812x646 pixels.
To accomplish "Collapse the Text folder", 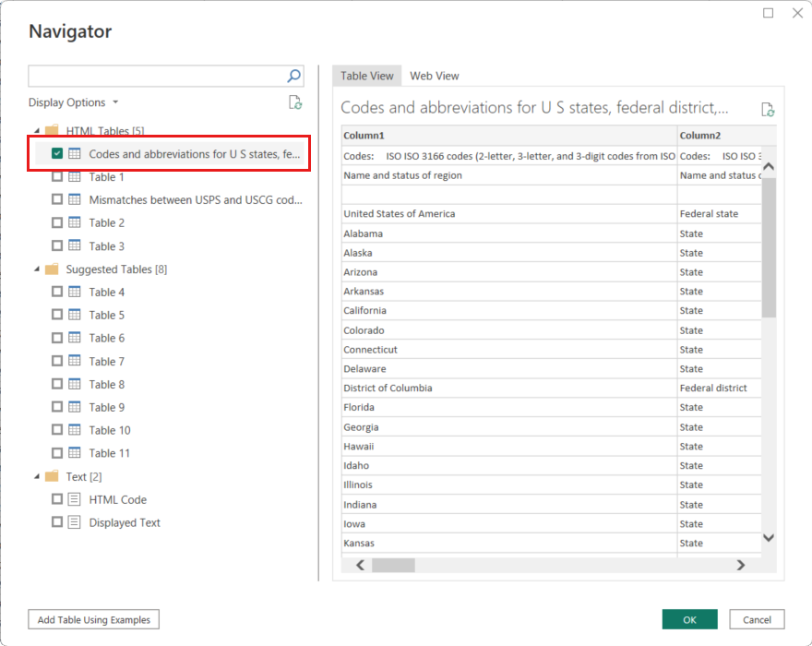I will (x=37, y=476).
